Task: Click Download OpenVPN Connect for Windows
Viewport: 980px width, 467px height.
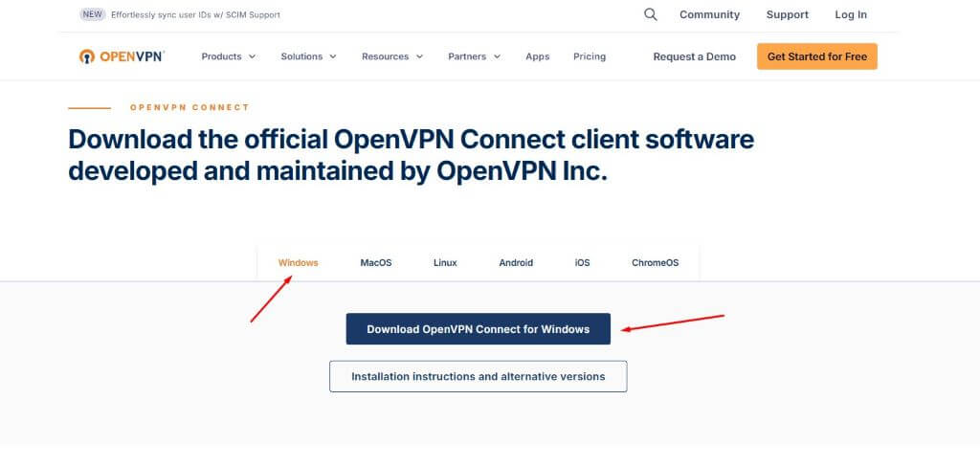Action: 478,329
